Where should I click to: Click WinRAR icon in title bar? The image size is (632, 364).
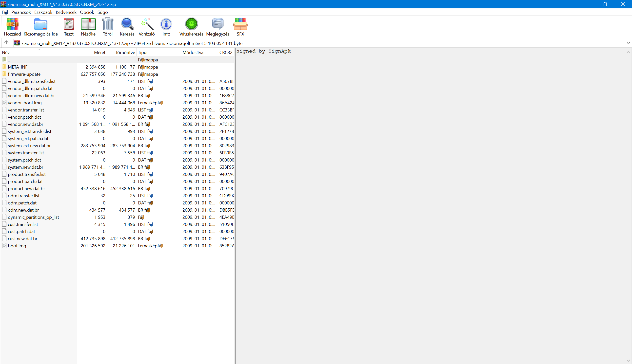(3, 4)
